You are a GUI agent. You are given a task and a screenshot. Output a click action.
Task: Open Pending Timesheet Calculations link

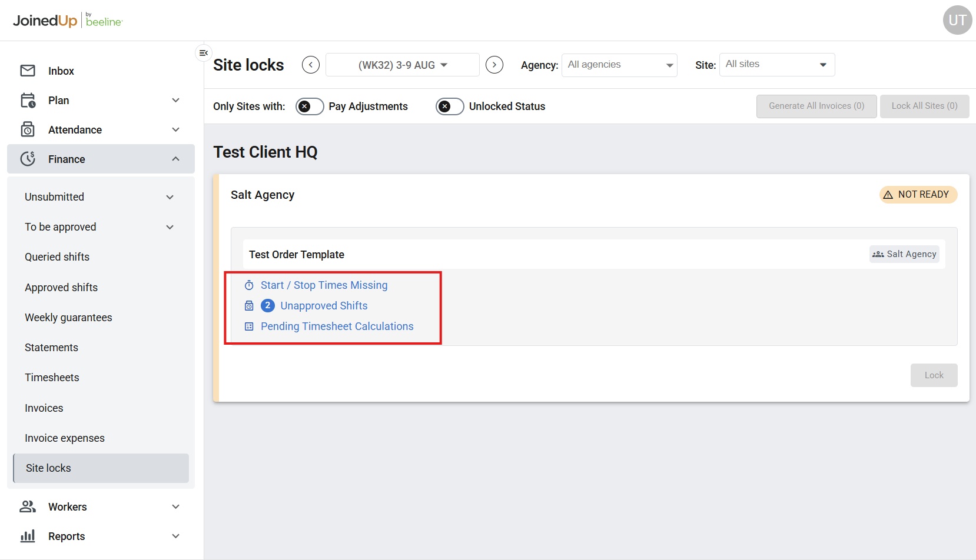click(337, 326)
